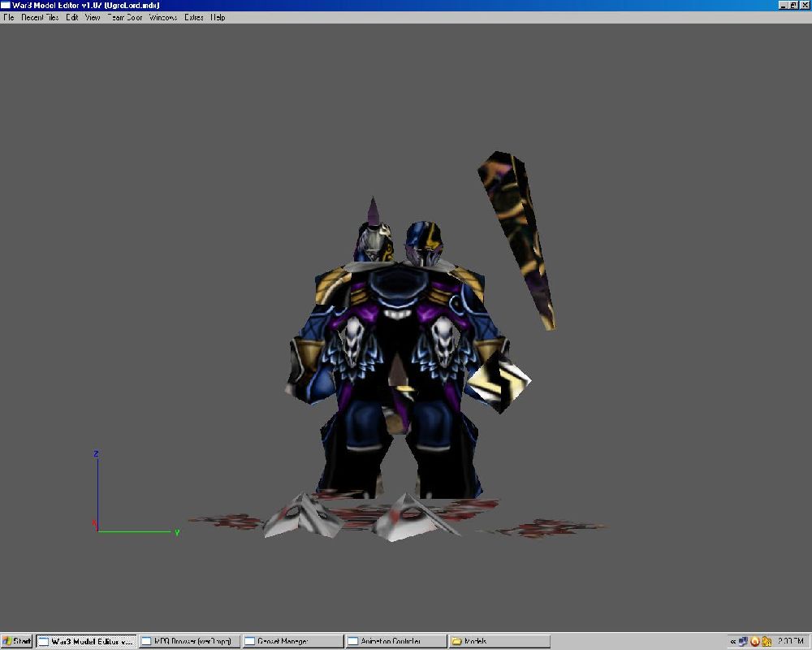Close the War3 Model Editor window
The width and height of the screenshot is (812, 650).
click(805, 5)
